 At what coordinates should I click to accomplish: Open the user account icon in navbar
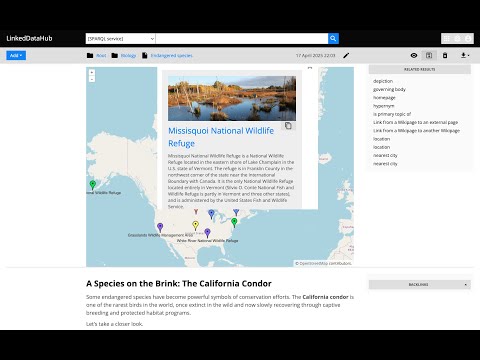pos(468,39)
